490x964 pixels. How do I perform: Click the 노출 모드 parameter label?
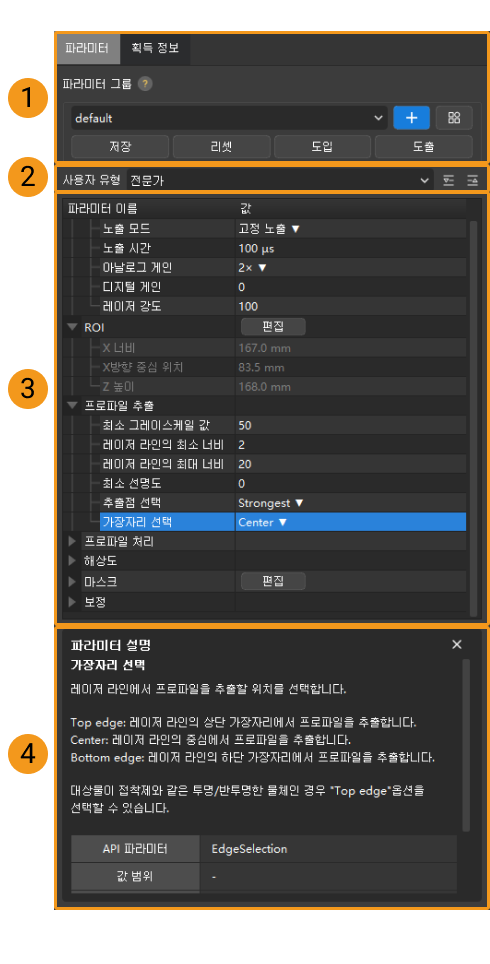[x=127, y=229]
